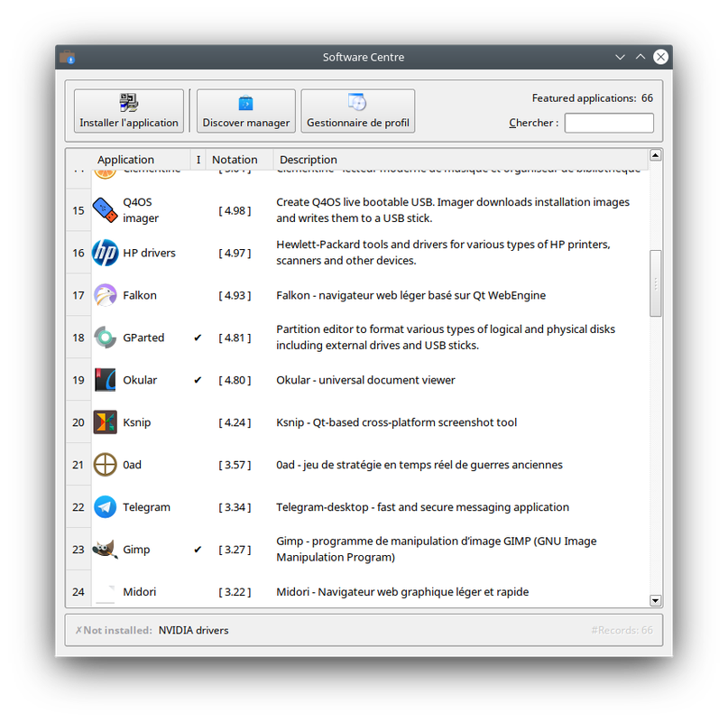
Task: Click the rating [ 4.81 ]
Action: (235, 338)
